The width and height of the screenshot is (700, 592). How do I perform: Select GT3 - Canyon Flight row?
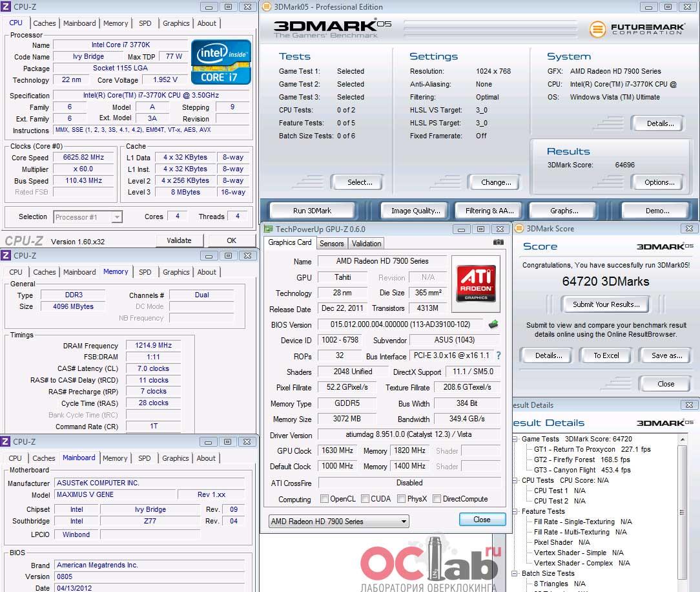(x=582, y=470)
